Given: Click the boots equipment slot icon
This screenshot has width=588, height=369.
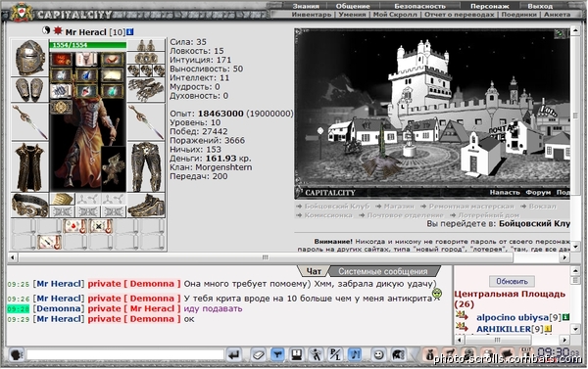Looking at the screenshot, I should pyautogui.click(x=146, y=206).
